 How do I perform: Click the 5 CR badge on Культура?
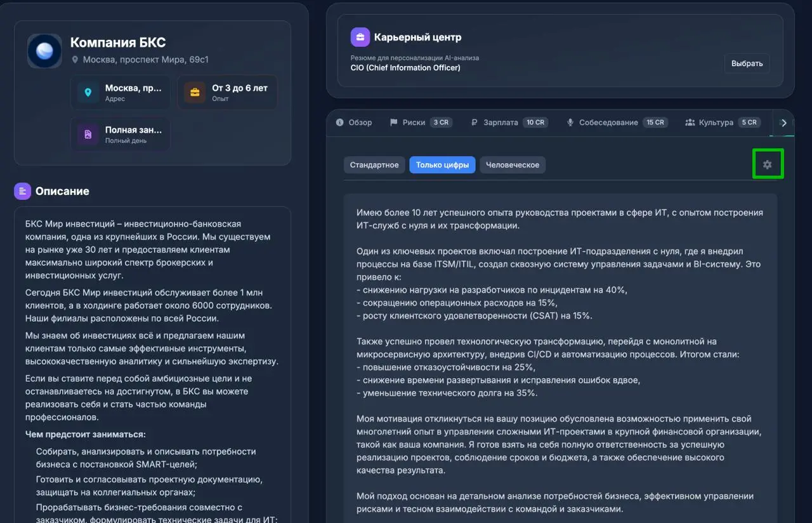tap(749, 122)
